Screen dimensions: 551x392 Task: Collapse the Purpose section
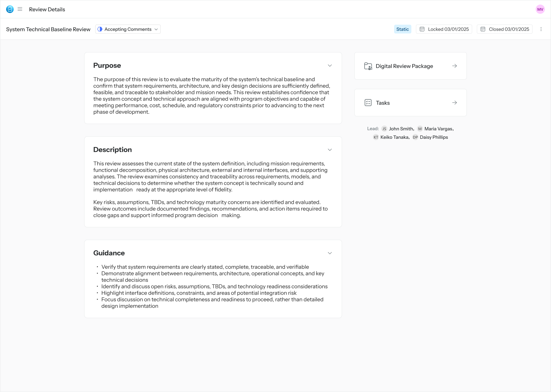tap(330, 66)
